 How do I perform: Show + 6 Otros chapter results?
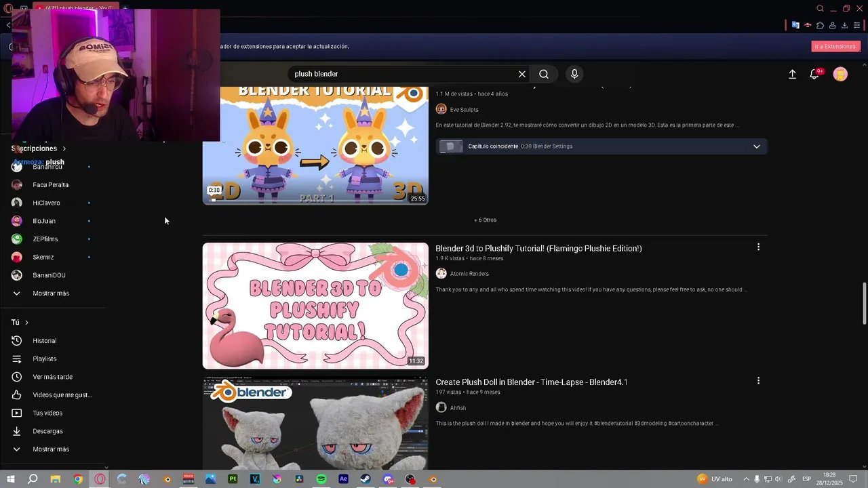[x=485, y=220]
